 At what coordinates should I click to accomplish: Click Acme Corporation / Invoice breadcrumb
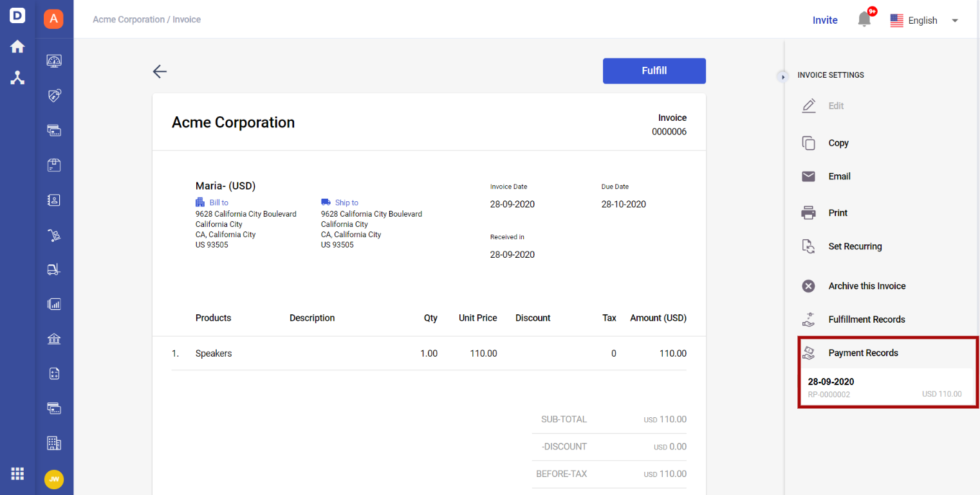pos(147,19)
